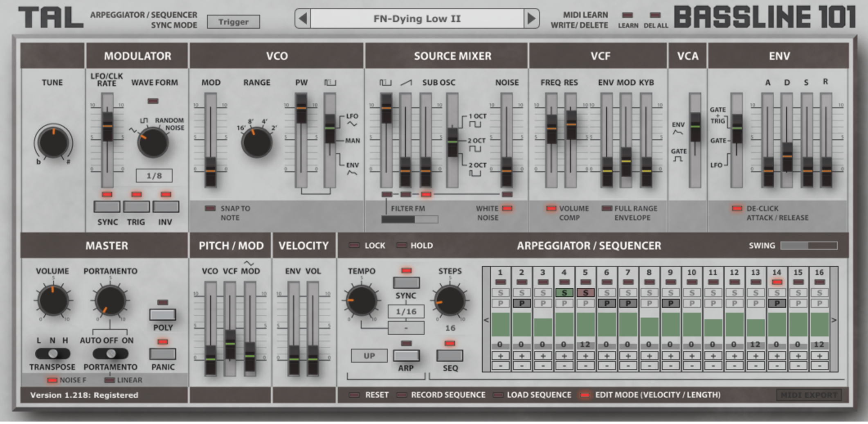The image size is (868, 424).
Task: Enable Snap To Note in VCO
Action: click(x=210, y=208)
